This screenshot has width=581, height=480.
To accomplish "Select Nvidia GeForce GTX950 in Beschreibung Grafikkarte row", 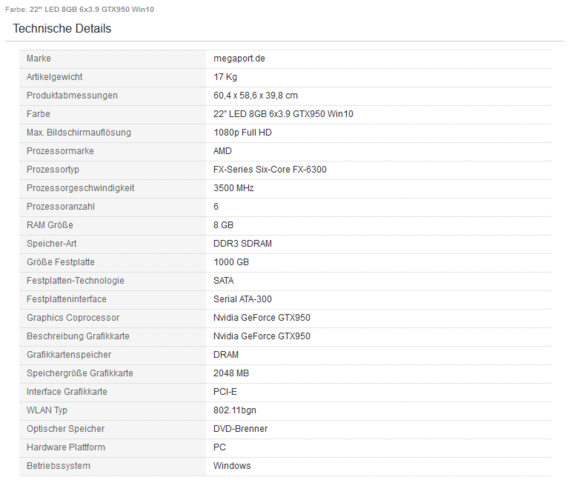I will point(262,337).
